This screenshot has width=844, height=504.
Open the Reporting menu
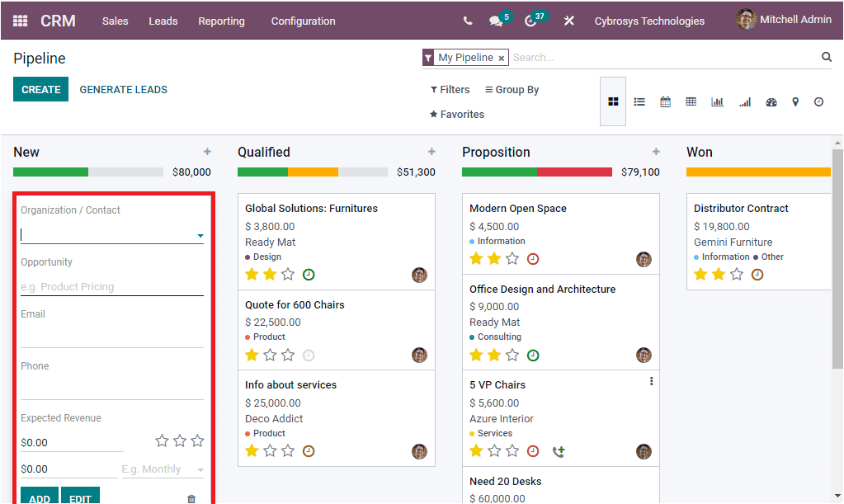[221, 21]
